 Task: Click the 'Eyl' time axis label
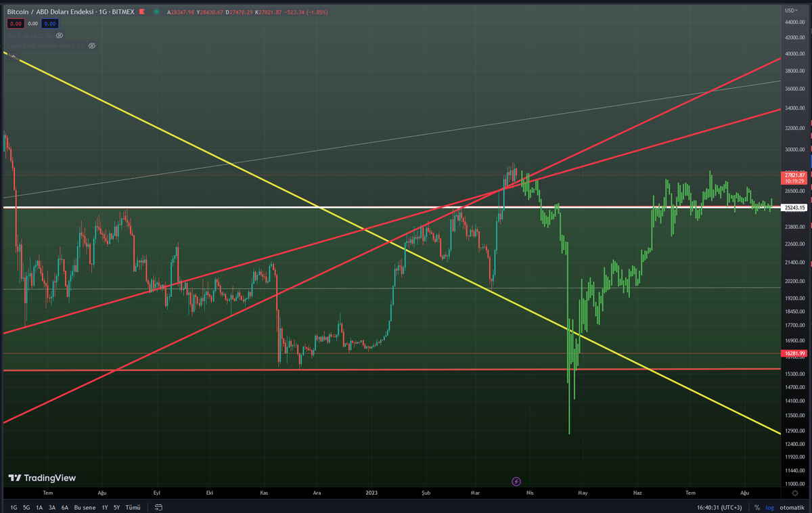coord(157,493)
